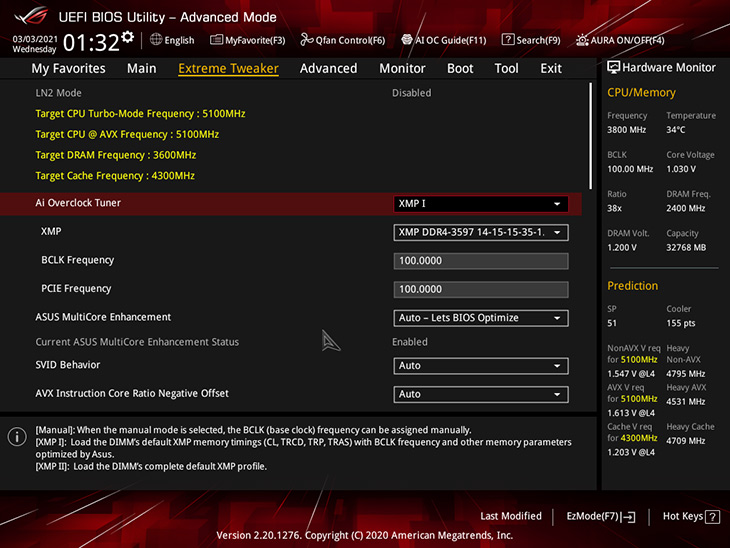Select the Extreme Tweaker tab
This screenshot has width=730, height=548.
pos(229,68)
